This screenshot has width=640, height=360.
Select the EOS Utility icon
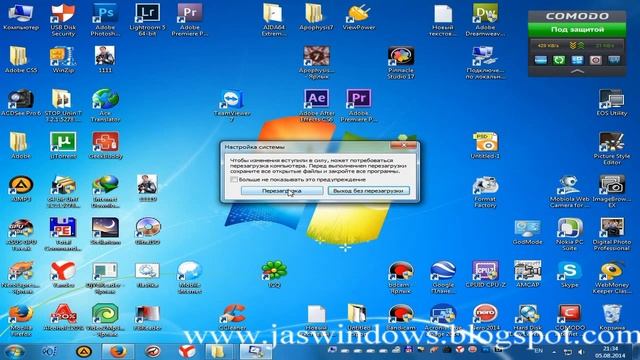point(611,103)
